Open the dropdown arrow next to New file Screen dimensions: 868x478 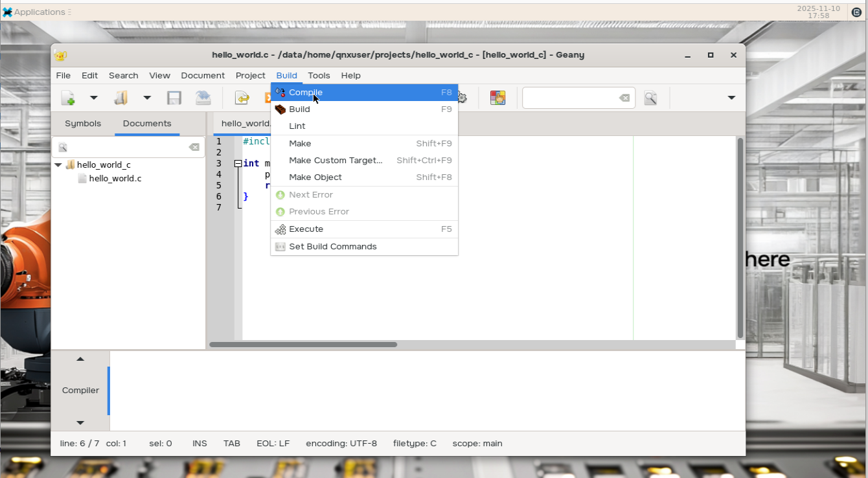(x=93, y=98)
